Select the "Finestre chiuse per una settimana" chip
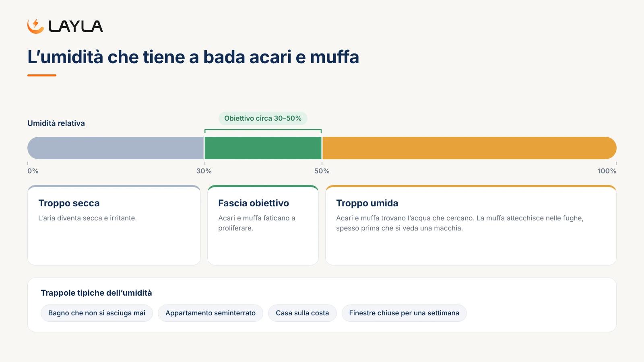Screen dimensions: 644x362 point(404,313)
